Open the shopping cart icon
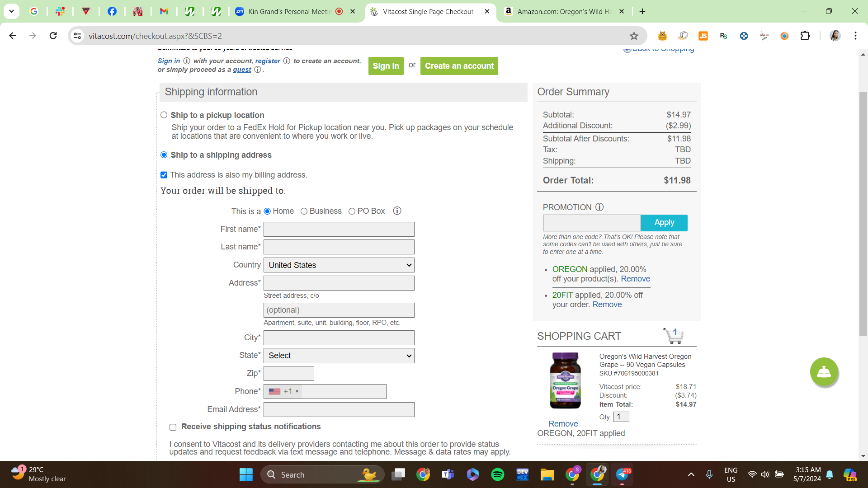The width and height of the screenshot is (868, 488). tap(673, 336)
